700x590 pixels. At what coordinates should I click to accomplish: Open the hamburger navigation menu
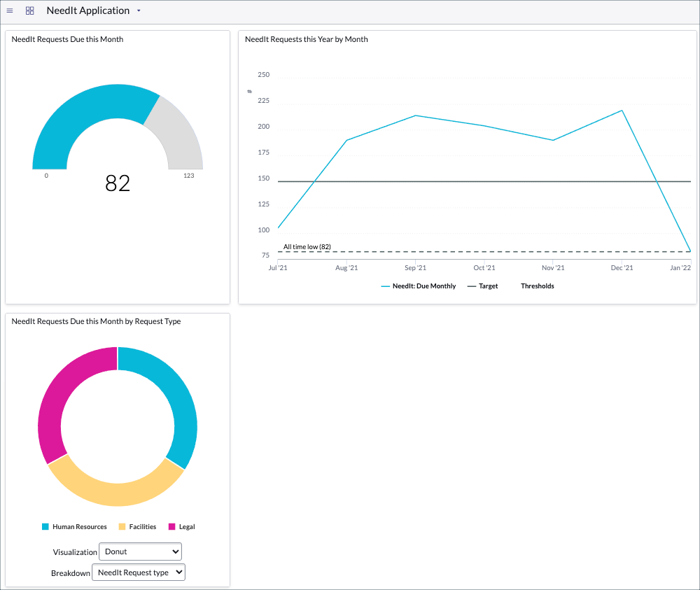10,10
